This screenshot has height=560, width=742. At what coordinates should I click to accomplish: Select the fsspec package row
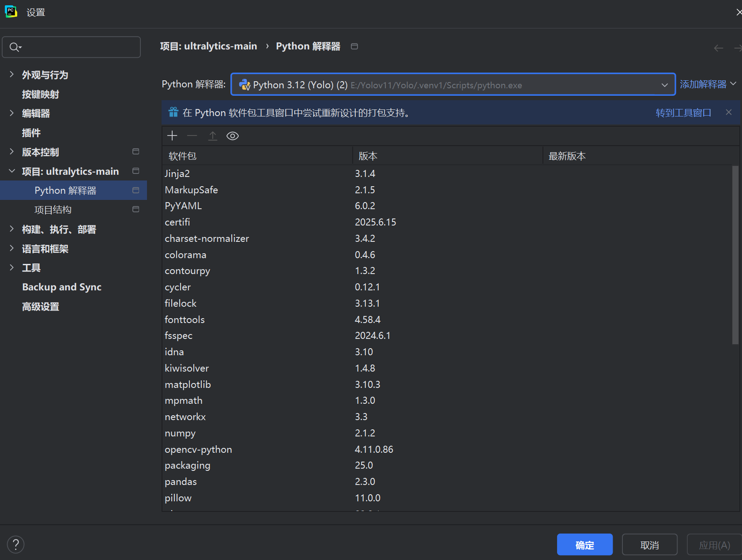coord(447,335)
